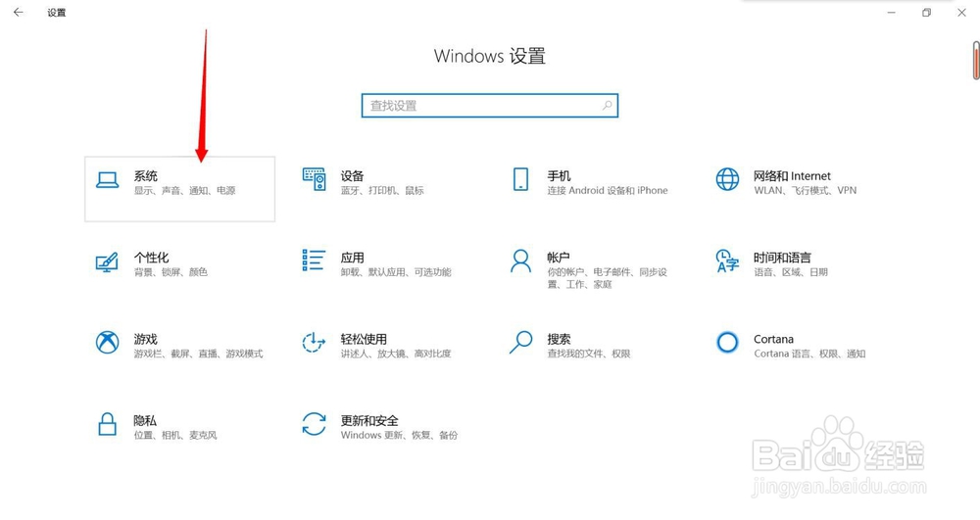Click the Windows 设置 page heading

click(x=490, y=56)
